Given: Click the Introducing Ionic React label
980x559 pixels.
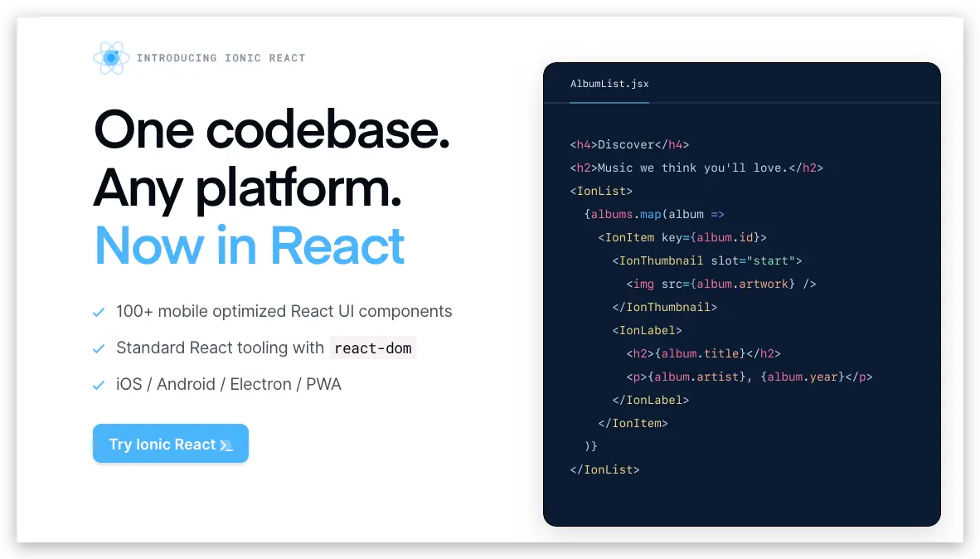Looking at the screenshot, I should tap(221, 58).
